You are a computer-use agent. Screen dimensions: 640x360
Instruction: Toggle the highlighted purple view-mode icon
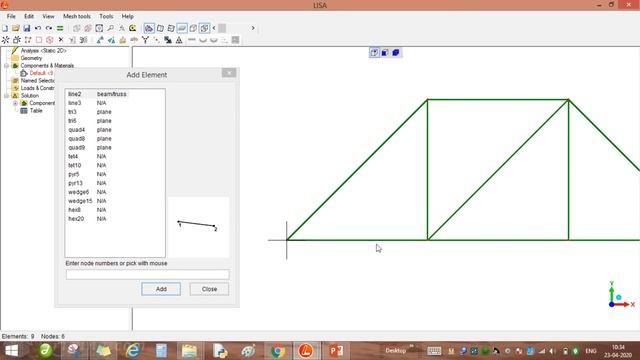tap(149, 28)
